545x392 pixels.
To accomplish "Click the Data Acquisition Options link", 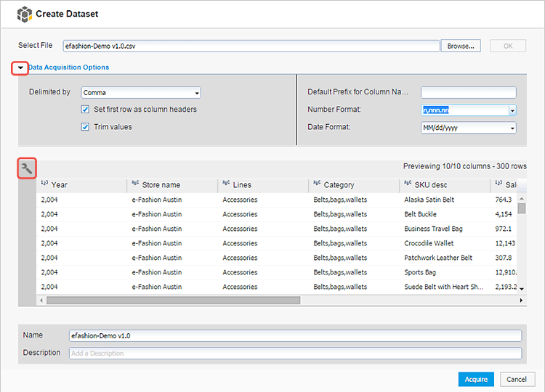I will click(68, 68).
